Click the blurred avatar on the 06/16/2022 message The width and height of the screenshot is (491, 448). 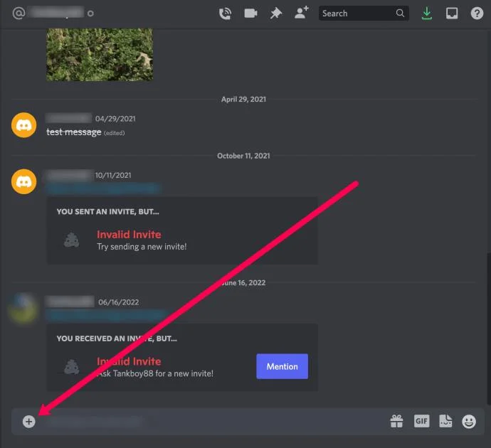(x=23, y=308)
